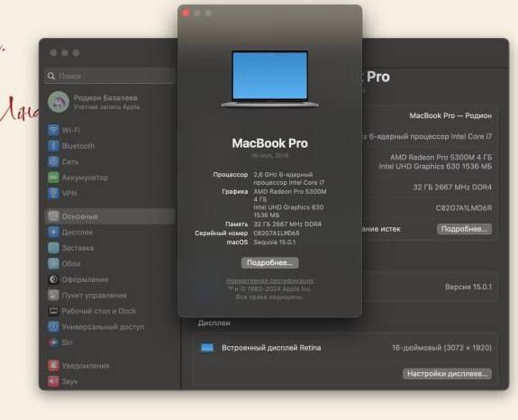Screen dimensions: 518x420
Task: Click 16-дюймовый (3072 × 1920) text
Action: [x=441, y=348]
